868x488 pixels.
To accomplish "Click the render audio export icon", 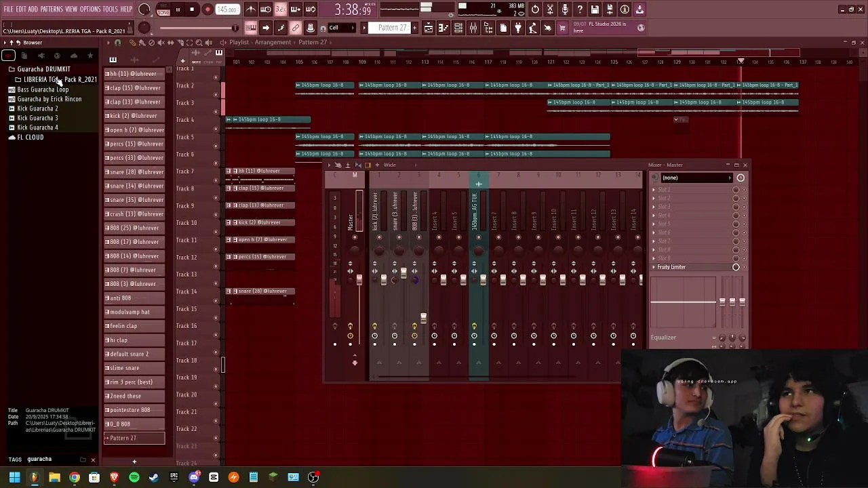I will (x=610, y=9).
